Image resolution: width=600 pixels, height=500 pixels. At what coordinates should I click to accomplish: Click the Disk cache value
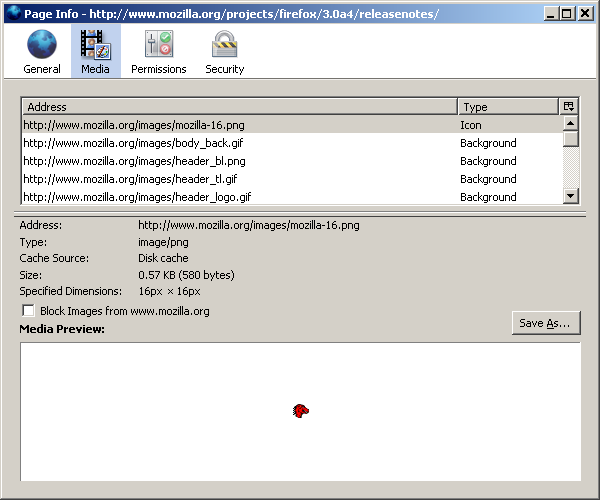(163, 258)
